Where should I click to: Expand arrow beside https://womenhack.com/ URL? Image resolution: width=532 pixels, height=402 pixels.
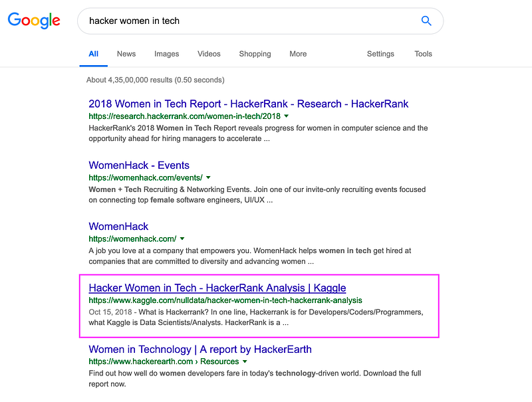coord(182,239)
